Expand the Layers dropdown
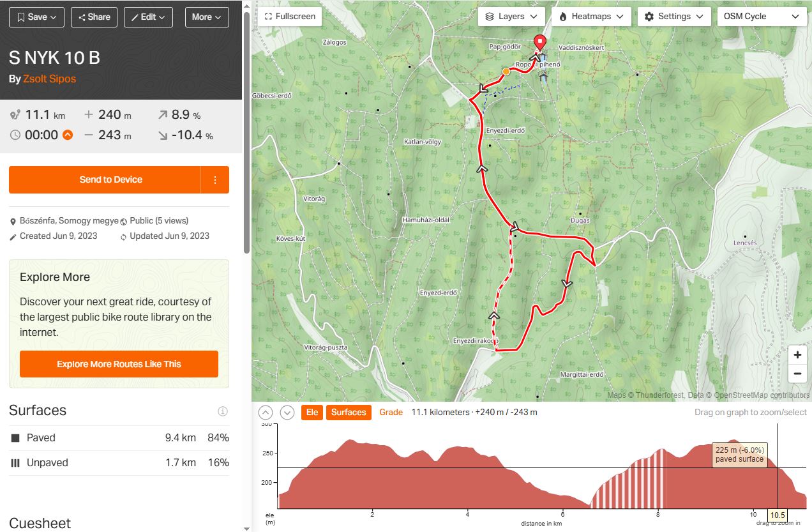 (x=511, y=17)
